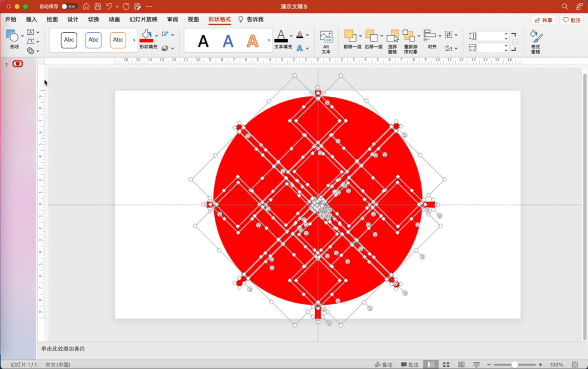This screenshot has width=588, height=369.
Task: Open the 插入 tab
Action: click(x=31, y=20)
